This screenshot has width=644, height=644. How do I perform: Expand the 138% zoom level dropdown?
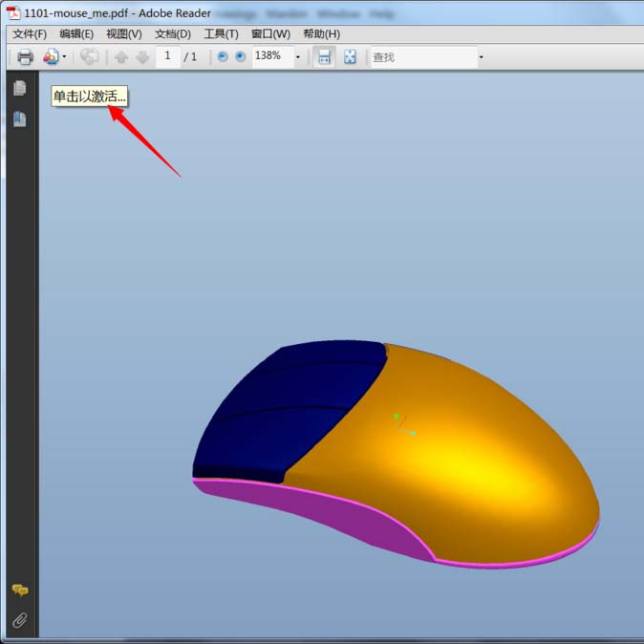[x=297, y=57]
